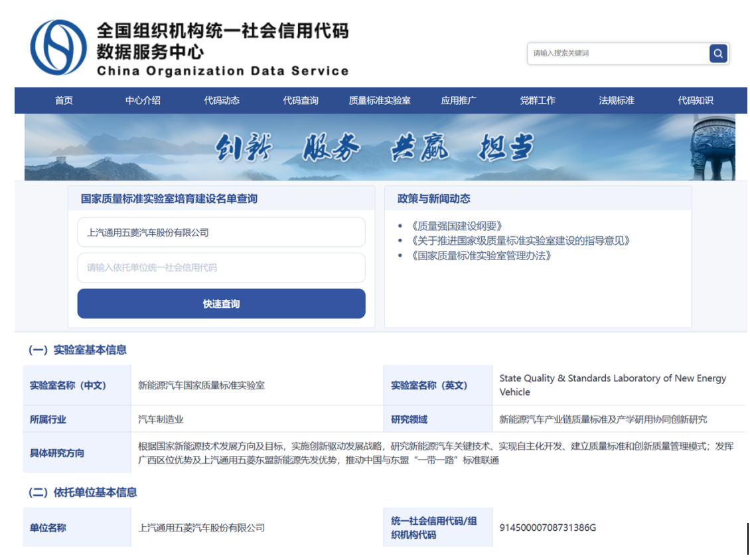The image size is (750, 560).
Task: Click the blue circular site logo
Action: [x=58, y=47]
